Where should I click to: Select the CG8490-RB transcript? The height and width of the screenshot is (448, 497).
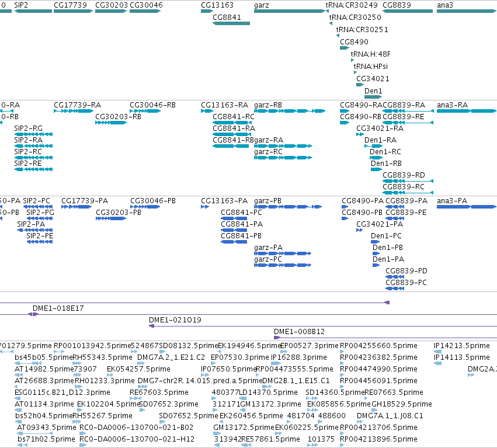(344, 123)
